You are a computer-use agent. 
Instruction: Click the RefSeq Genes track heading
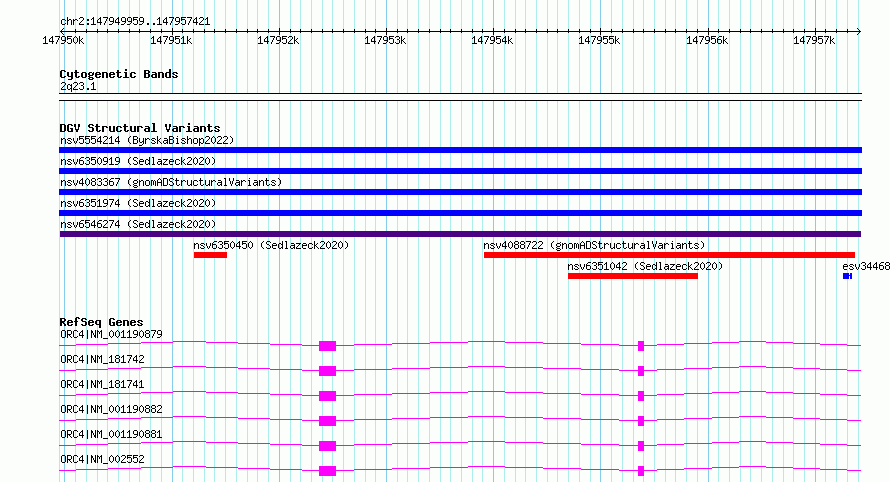101,322
